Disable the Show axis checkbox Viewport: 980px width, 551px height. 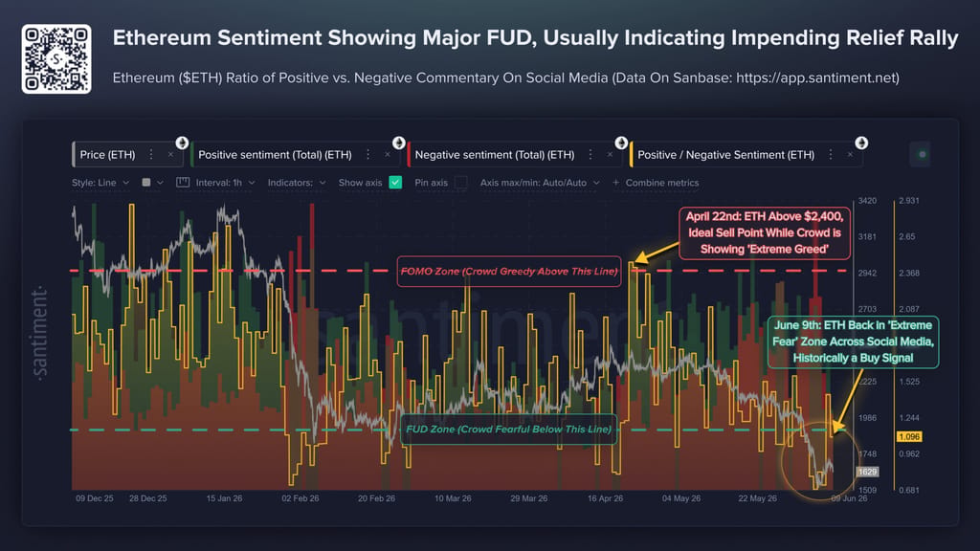pos(395,183)
